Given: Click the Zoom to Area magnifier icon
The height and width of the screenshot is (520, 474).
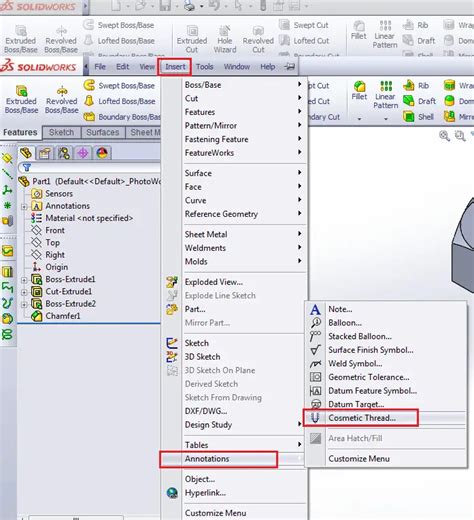Looking at the screenshot, I should tap(460, 136).
